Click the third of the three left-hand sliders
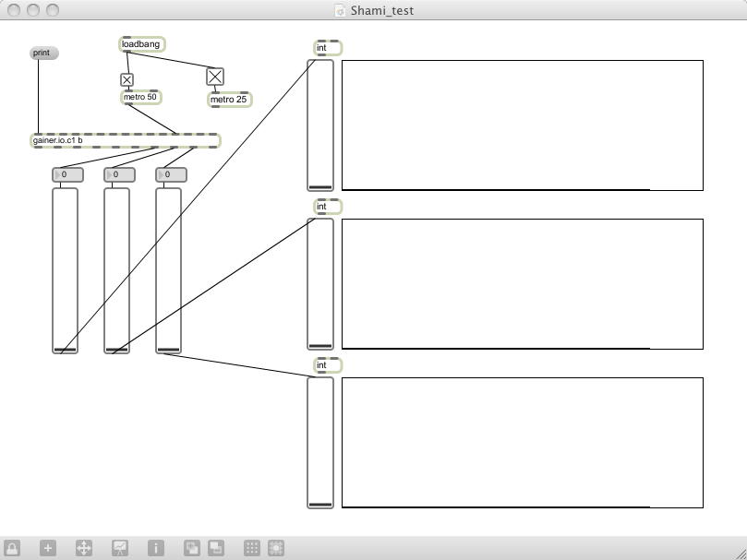The image size is (747, 560). click(x=169, y=270)
